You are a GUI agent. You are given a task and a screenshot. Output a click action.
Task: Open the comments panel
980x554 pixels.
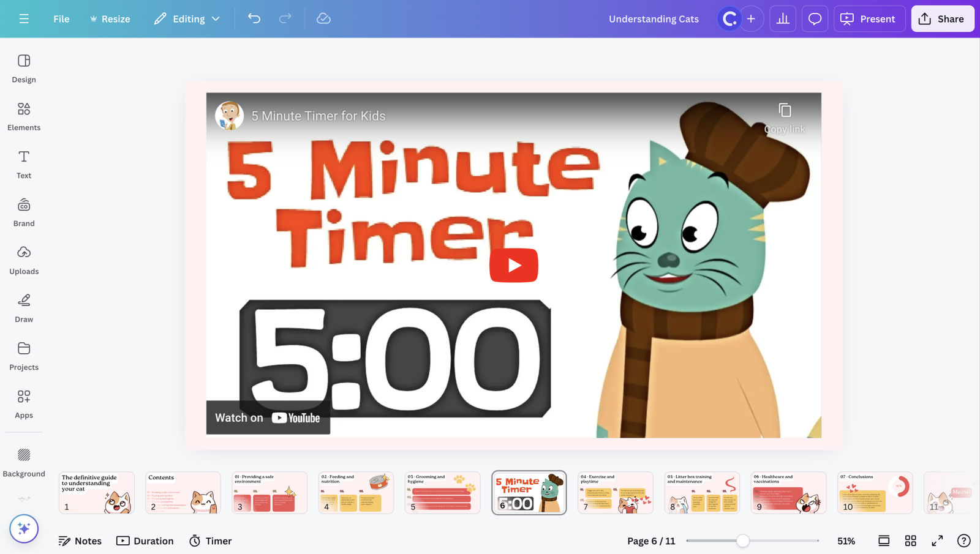click(x=815, y=18)
